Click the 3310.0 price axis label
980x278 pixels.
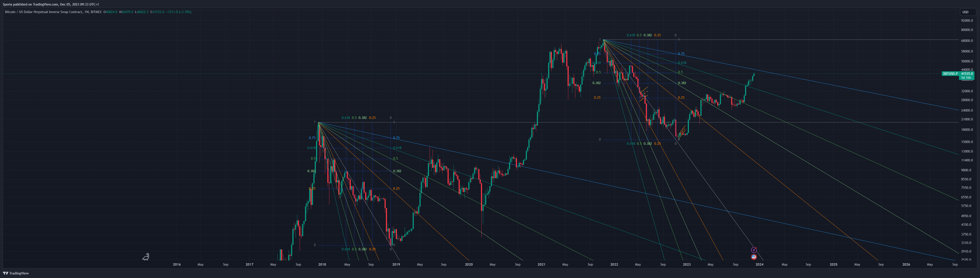coord(966,243)
